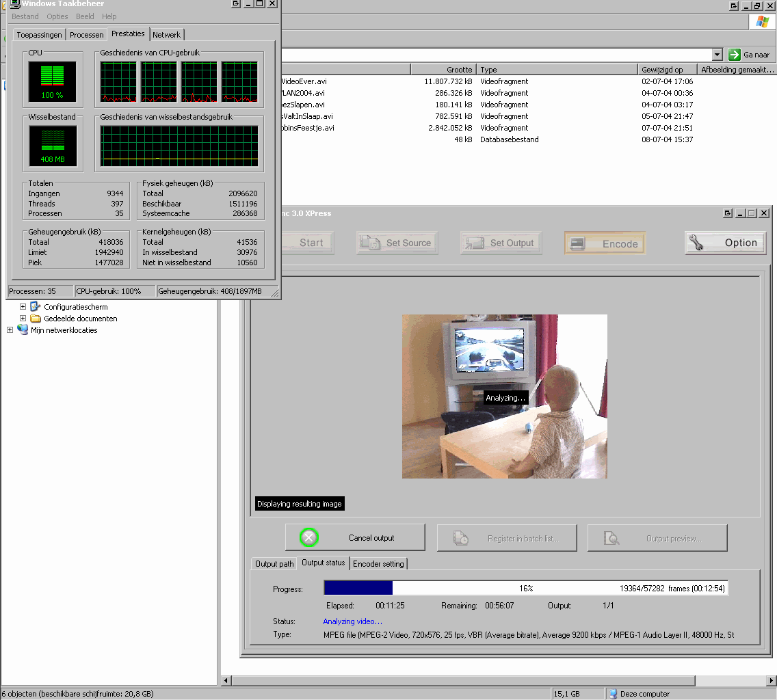Click the Afbeelding gemaakt column header
This screenshot has width=777, height=700.
click(x=737, y=69)
